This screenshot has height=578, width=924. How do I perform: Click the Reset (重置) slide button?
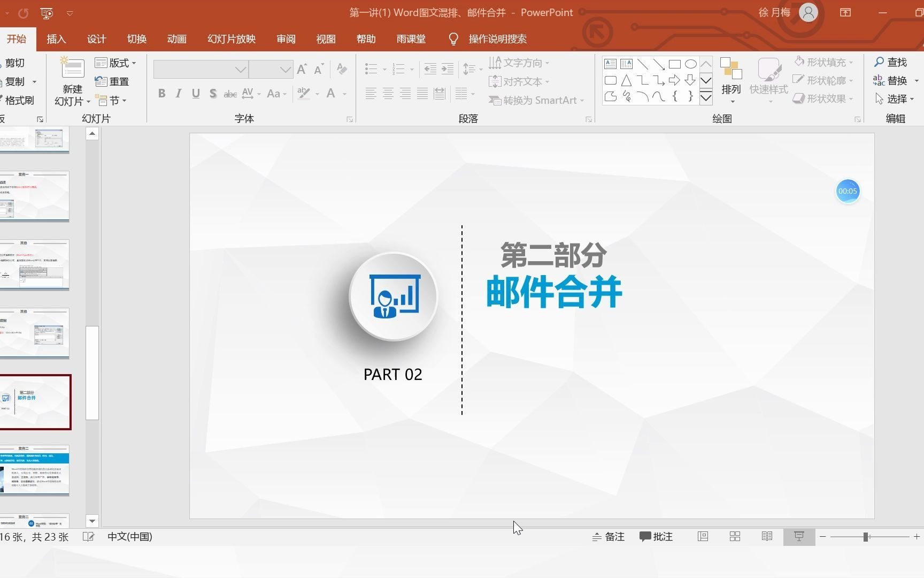click(112, 81)
